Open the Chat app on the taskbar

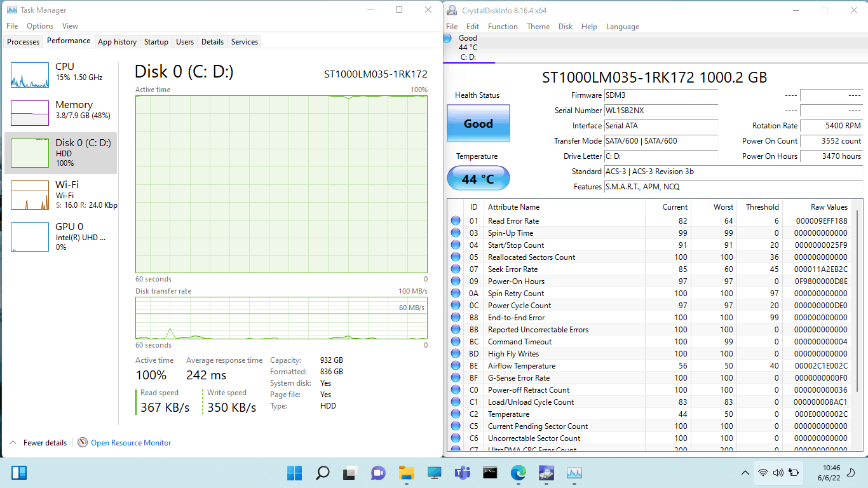(x=378, y=473)
